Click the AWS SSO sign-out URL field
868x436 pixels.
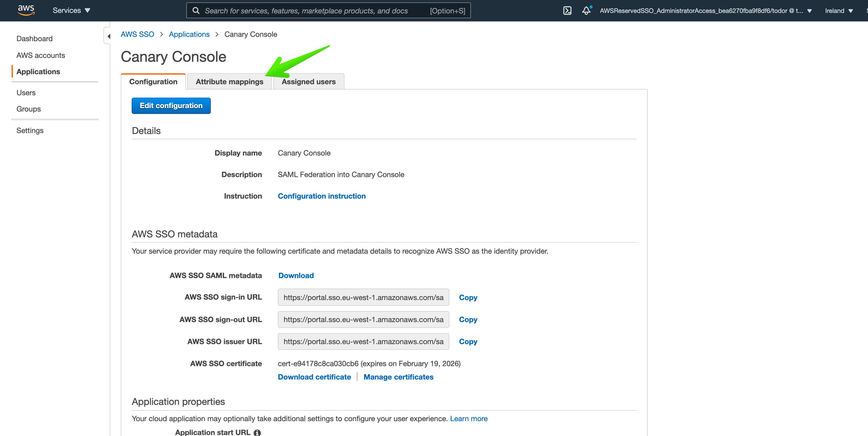(363, 319)
